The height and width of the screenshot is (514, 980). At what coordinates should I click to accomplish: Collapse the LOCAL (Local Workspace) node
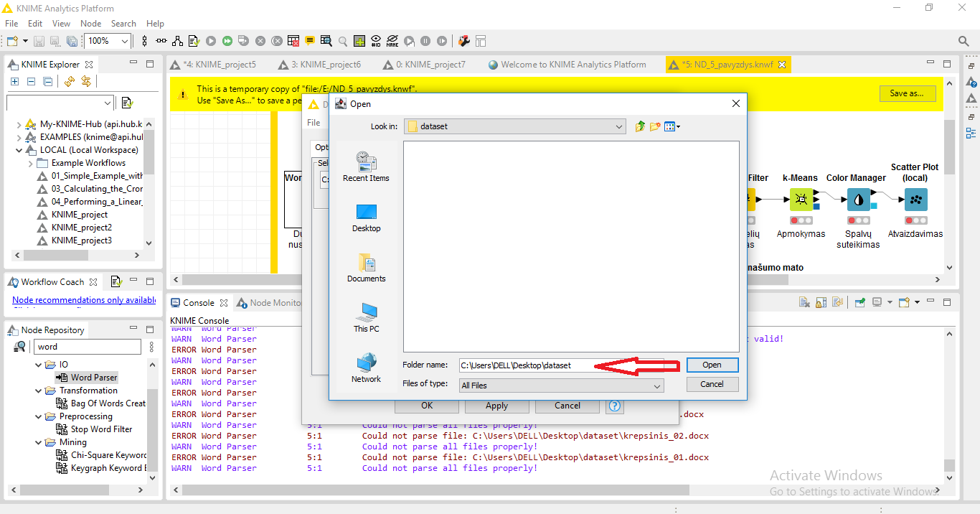[x=19, y=150]
